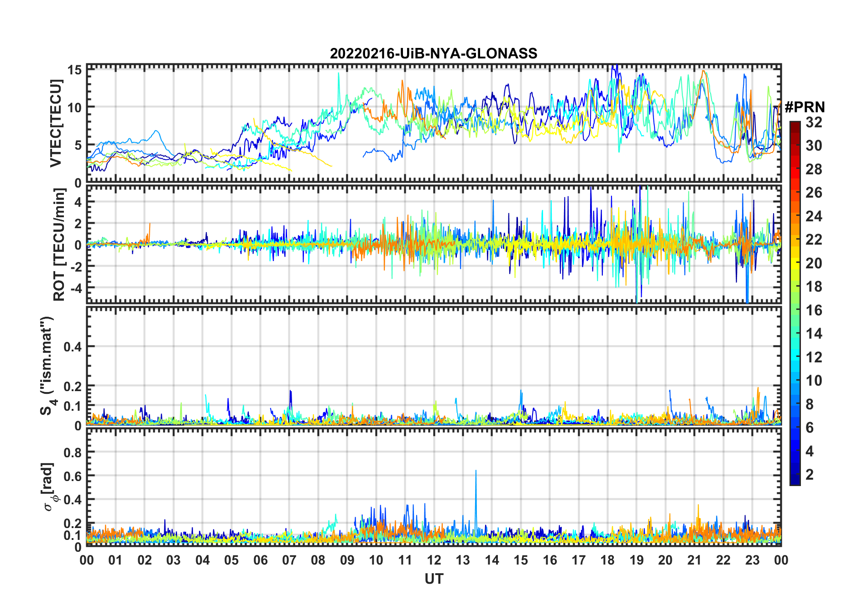Click the 32 label on the PRN colorbar
868x607 pixels.
point(814,122)
